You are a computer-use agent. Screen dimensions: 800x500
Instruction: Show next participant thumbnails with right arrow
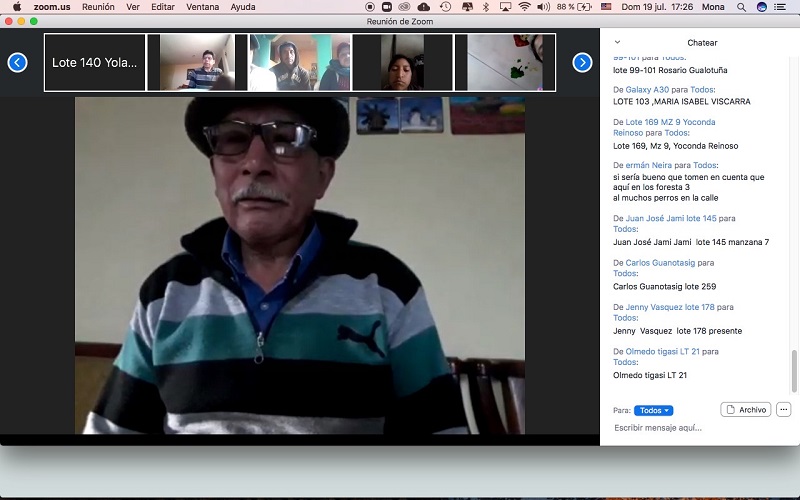(582, 63)
